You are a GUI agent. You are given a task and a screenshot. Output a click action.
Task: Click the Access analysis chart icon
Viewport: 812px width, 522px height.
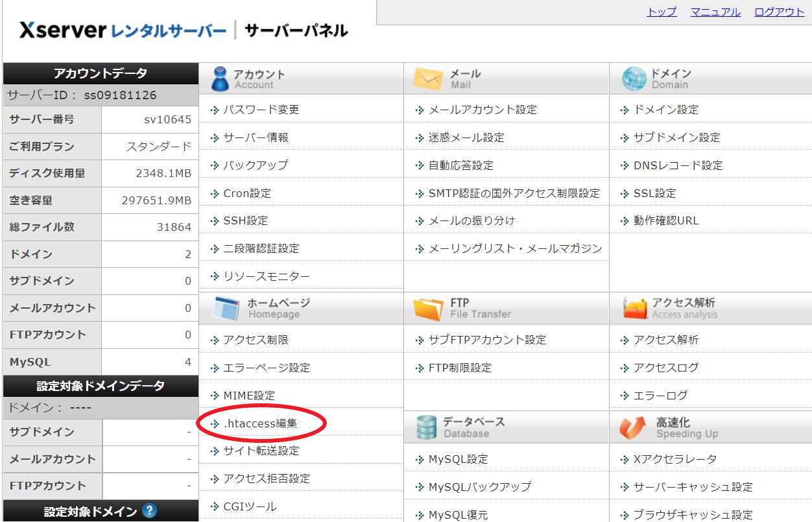(635, 309)
